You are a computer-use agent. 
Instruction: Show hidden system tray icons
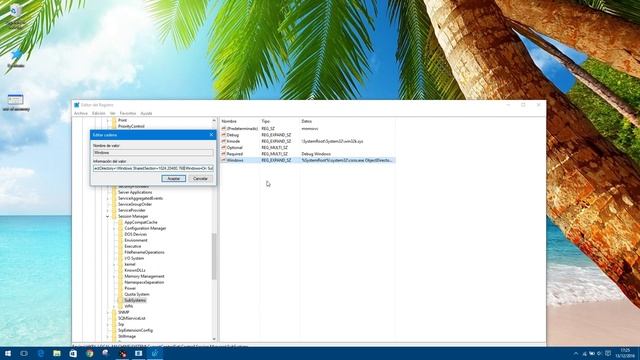pos(576,353)
